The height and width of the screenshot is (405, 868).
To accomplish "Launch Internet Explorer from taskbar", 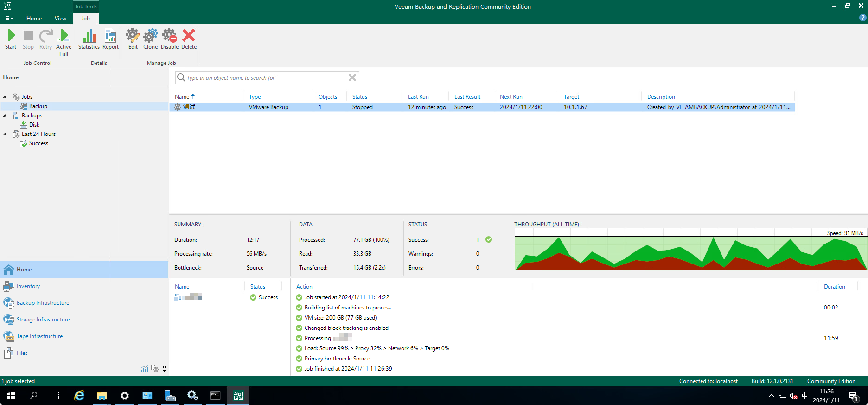I will (79, 396).
